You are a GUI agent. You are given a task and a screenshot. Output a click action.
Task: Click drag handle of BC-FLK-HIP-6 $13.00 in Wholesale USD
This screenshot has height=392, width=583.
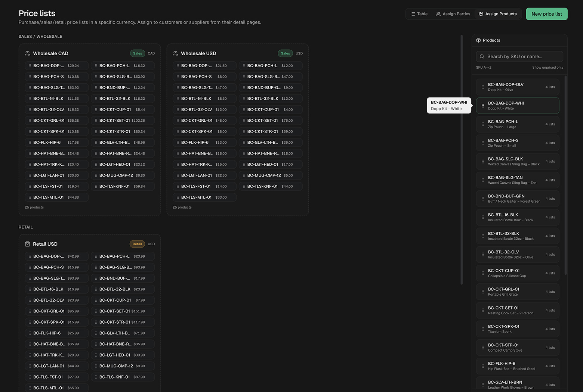pyautogui.click(x=178, y=143)
